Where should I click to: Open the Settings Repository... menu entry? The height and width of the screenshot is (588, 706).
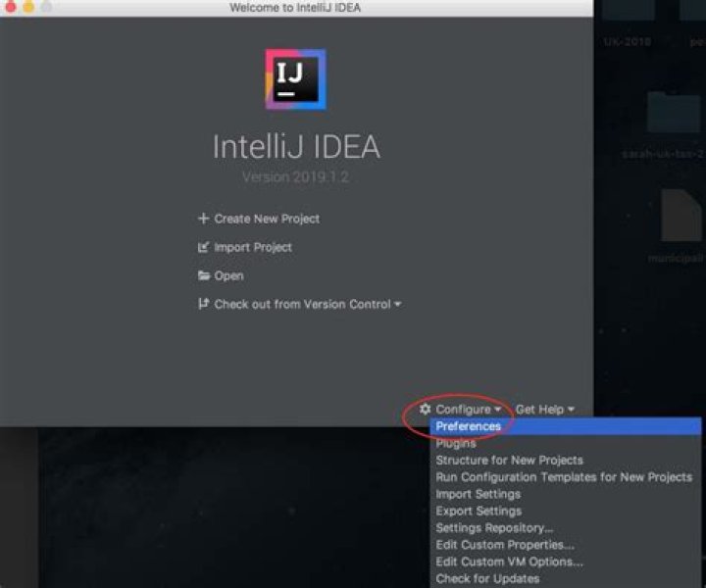494,528
